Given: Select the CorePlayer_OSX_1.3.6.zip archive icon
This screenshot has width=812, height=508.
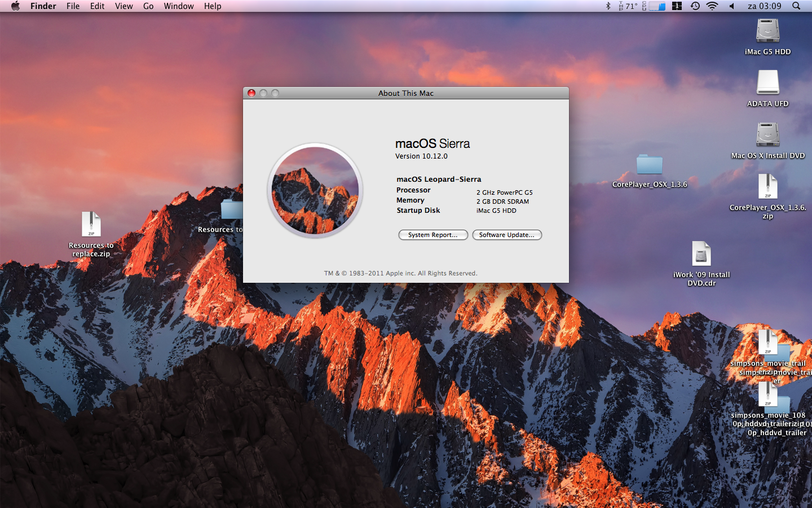Looking at the screenshot, I should point(767,186).
